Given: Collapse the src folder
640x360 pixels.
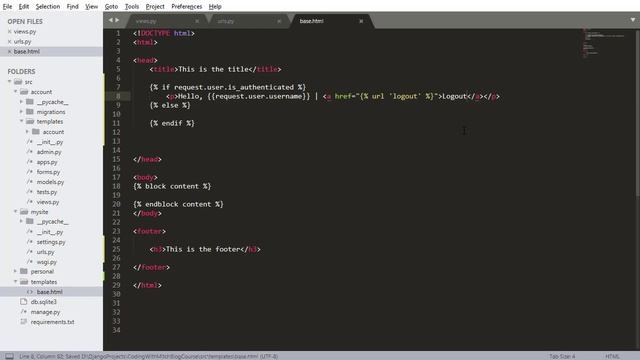Looking at the screenshot, I should (x=9, y=82).
